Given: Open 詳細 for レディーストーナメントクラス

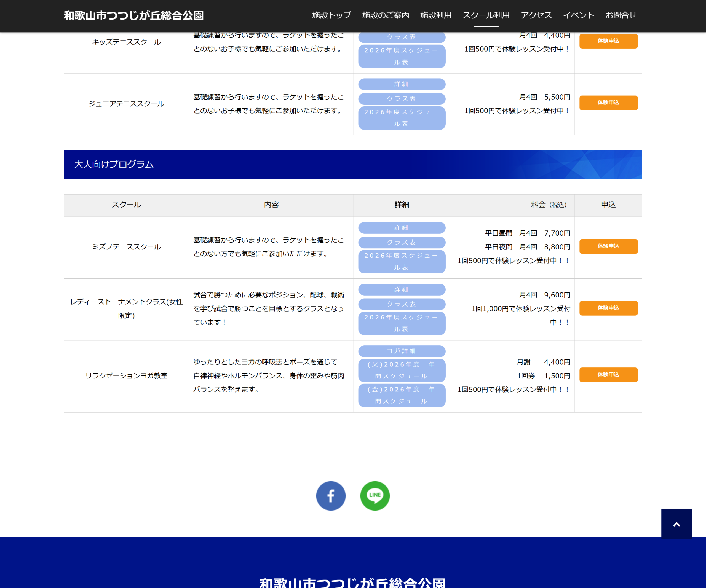Looking at the screenshot, I should coord(402,289).
